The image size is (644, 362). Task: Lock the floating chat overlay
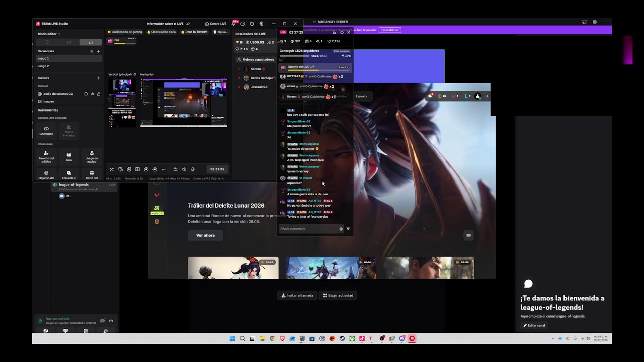334,32
